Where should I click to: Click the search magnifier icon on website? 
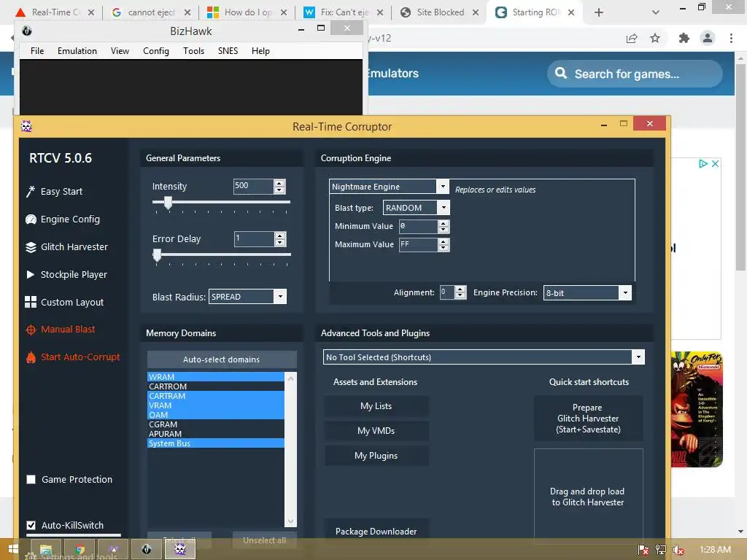[561, 74]
